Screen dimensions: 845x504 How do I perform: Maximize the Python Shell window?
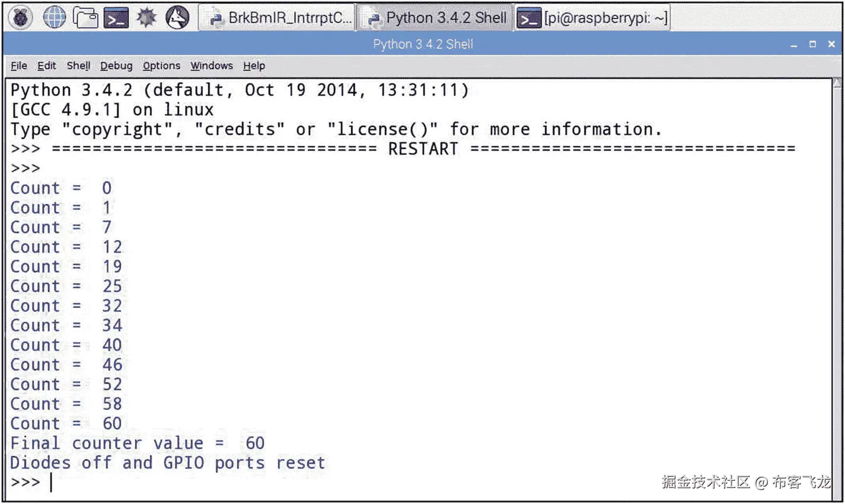click(x=812, y=44)
